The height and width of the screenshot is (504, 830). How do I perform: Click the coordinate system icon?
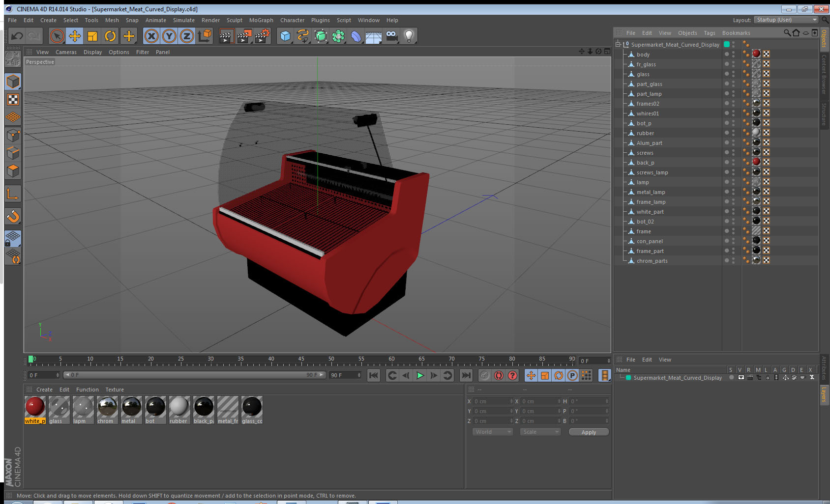[205, 36]
